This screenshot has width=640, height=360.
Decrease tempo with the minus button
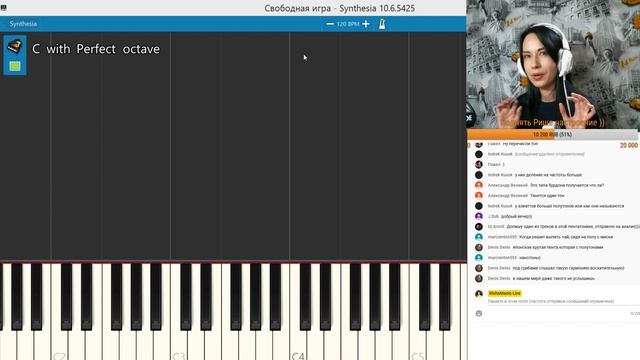tap(330, 24)
